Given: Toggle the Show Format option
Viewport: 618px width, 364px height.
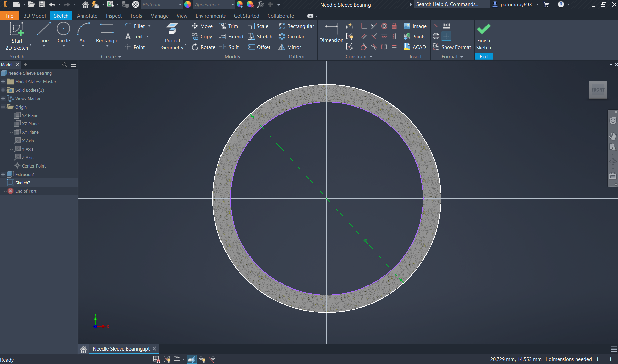Looking at the screenshot, I should click(x=452, y=47).
